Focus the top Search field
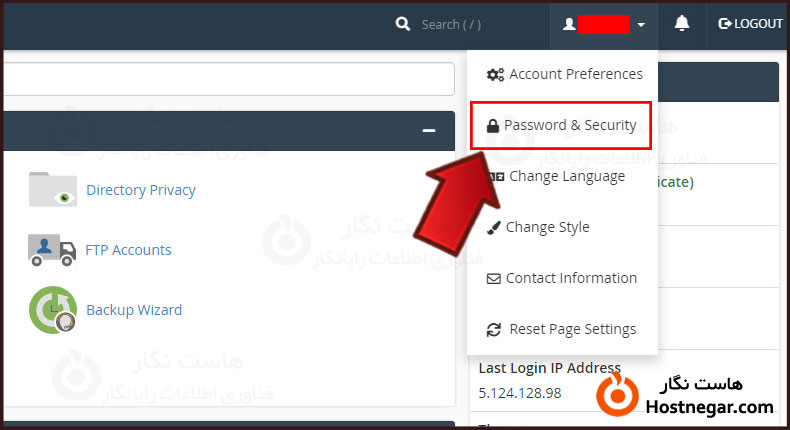 coord(470,24)
